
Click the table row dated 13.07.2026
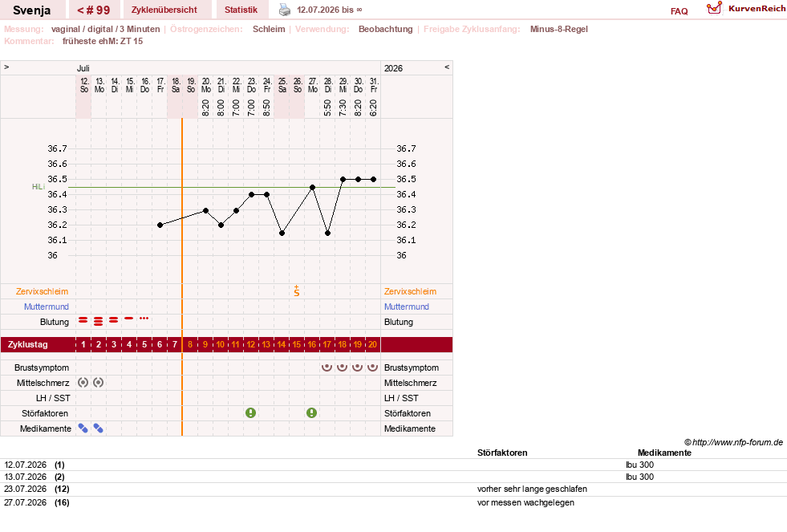pos(393,477)
